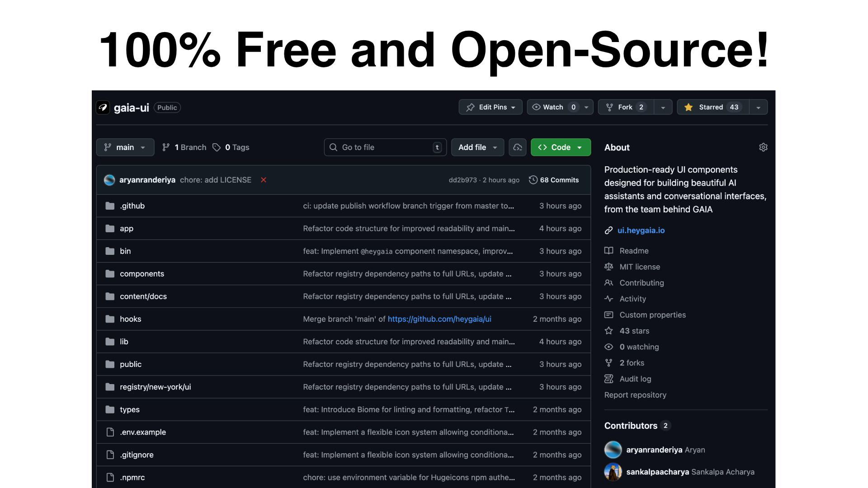The width and height of the screenshot is (868, 488).
Task: Expand the green Code dropdown button
Action: coord(561,147)
